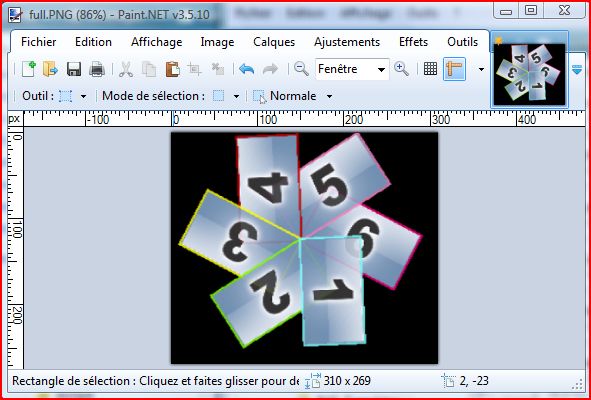
Task: Toggle the rulers display button
Action: click(x=454, y=69)
